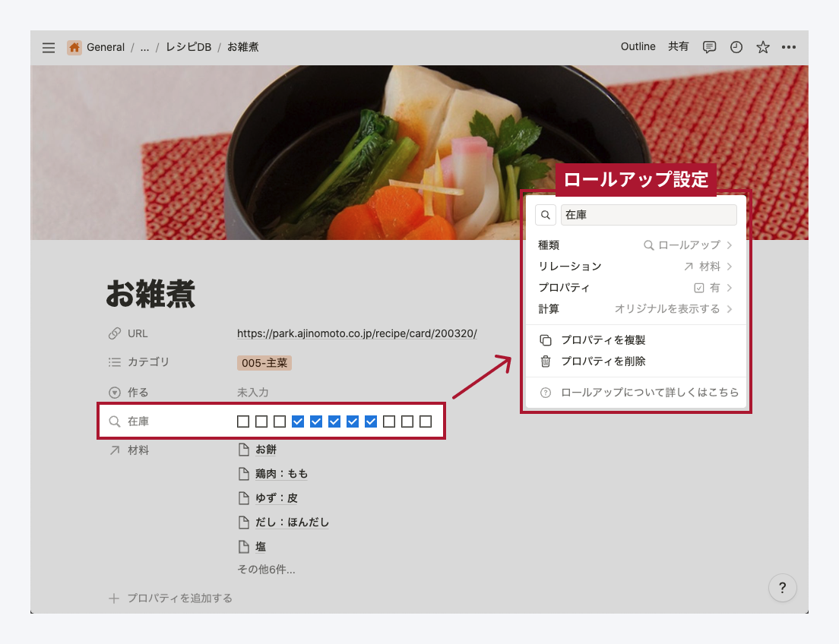Click the お雑煮 page title

coord(150,294)
